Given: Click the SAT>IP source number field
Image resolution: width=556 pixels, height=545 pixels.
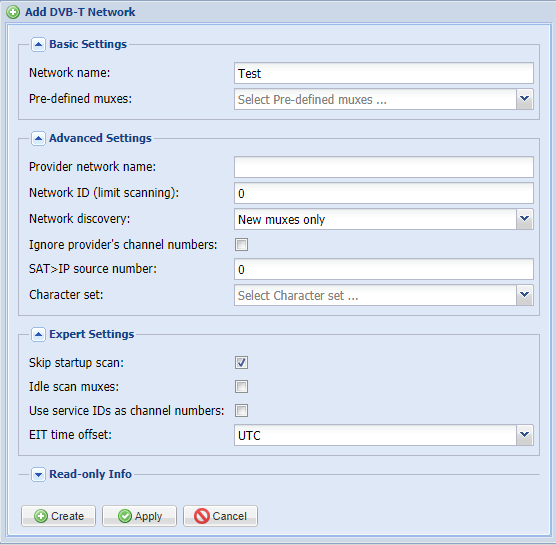Looking at the screenshot, I should click(384, 269).
